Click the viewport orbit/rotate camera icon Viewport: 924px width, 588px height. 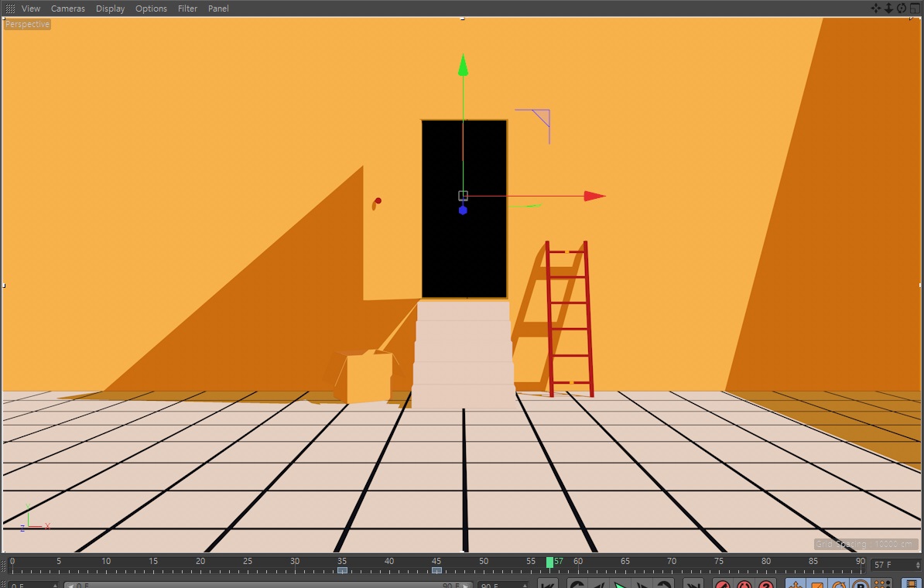(902, 8)
